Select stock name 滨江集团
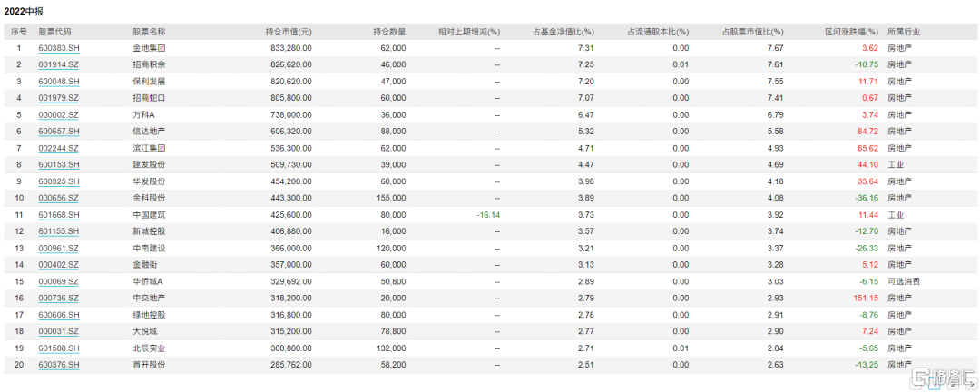Screen dimensions: 980x392 [x=149, y=148]
